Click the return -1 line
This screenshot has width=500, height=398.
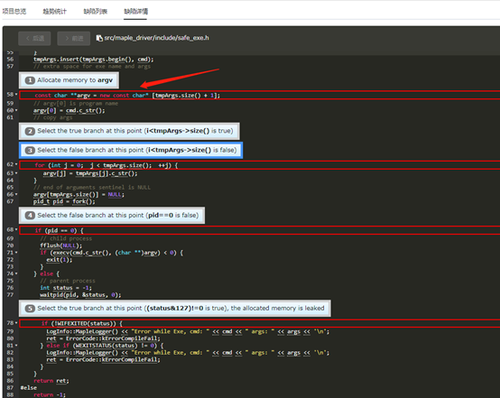point(50,395)
